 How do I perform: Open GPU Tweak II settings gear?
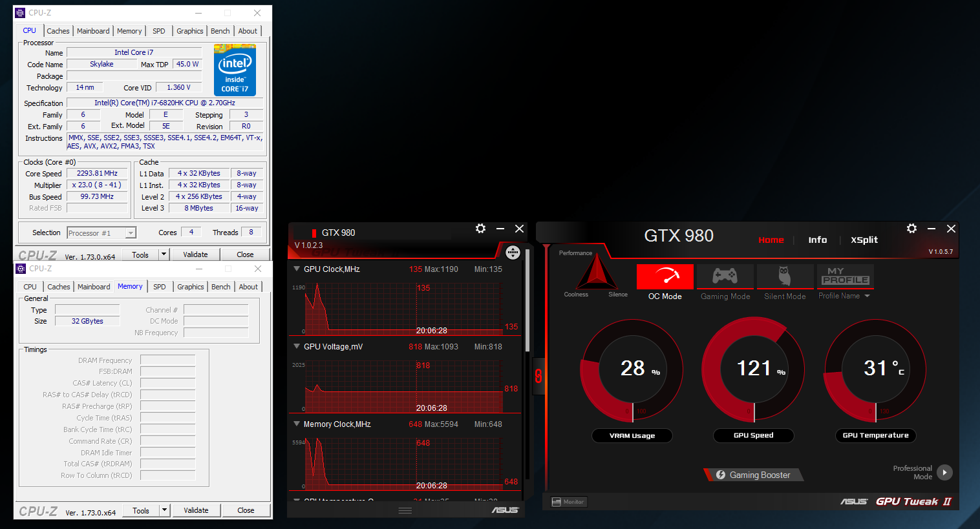point(911,229)
